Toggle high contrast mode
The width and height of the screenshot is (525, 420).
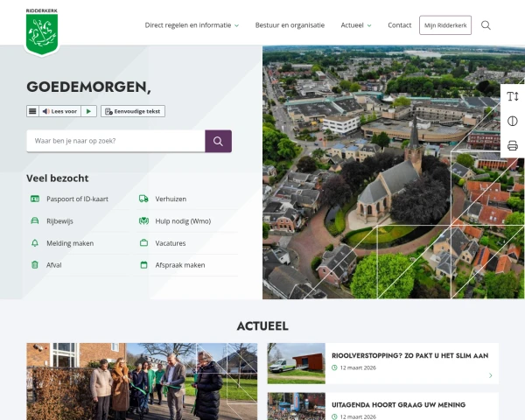[x=513, y=121]
